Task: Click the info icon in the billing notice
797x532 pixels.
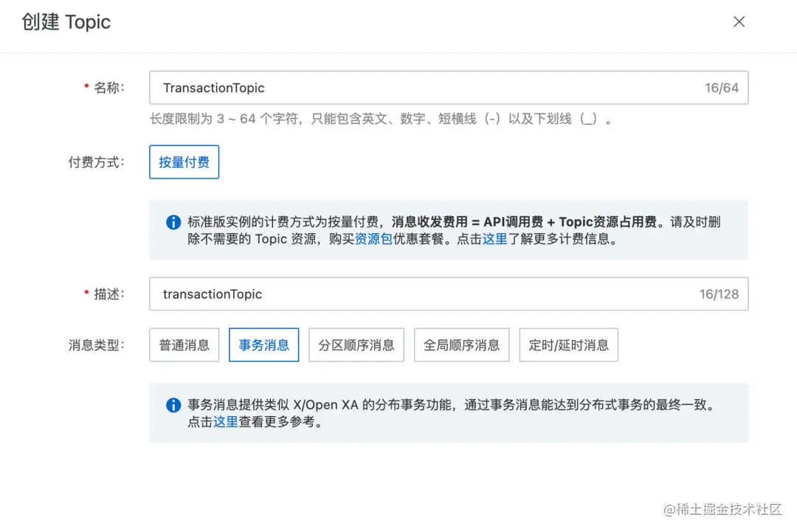Action: point(173,222)
